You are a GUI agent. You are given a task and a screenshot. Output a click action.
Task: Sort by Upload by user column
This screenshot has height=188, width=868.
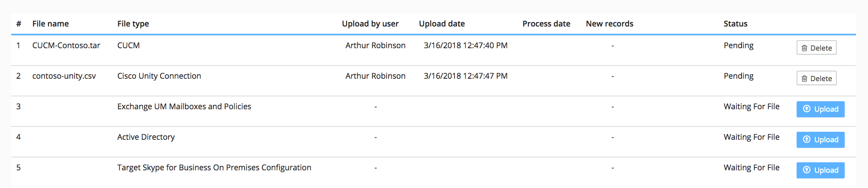click(x=370, y=24)
